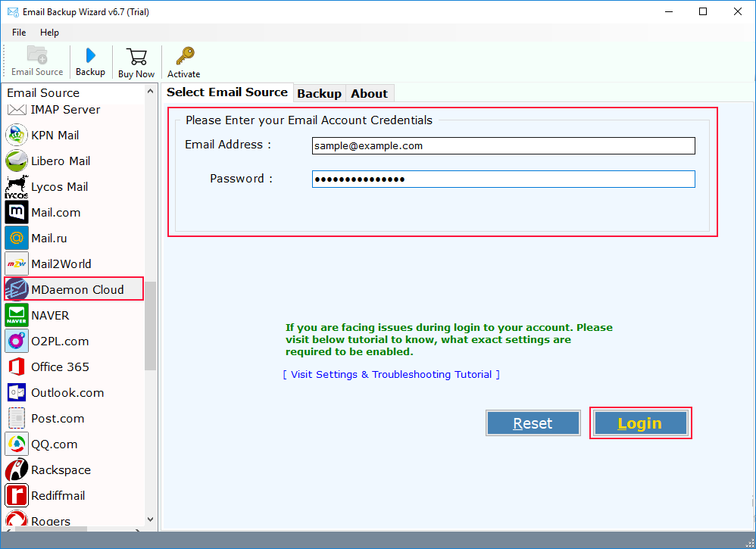The image size is (756, 549).
Task: Pick the Lycos Mail dog icon
Action: pyautogui.click(x=17, y=186)
